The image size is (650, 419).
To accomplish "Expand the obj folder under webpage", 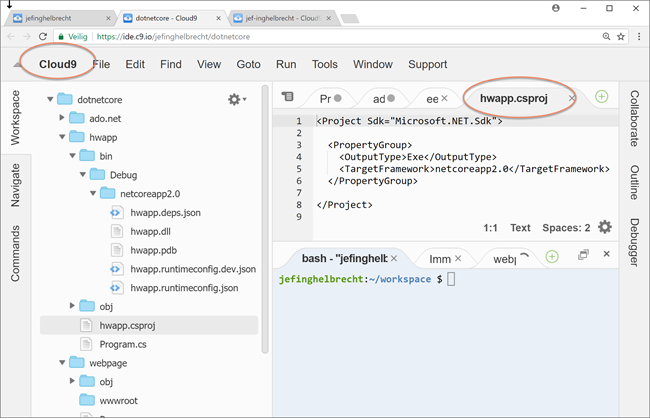I will 72,381.
